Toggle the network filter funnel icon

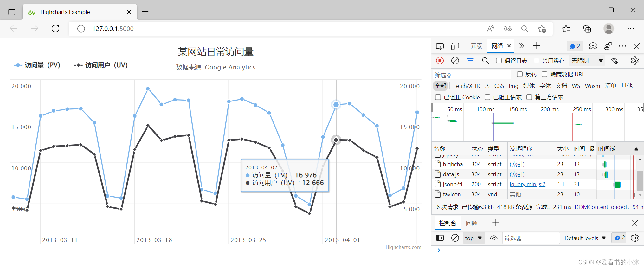470,61
